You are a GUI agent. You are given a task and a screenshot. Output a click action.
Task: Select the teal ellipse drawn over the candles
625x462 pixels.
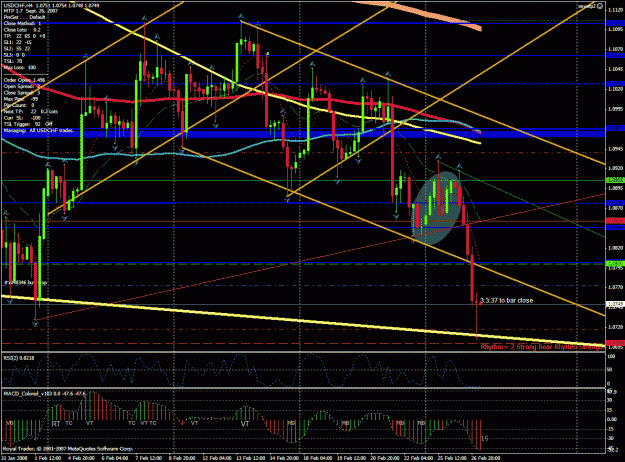[436, 207]
